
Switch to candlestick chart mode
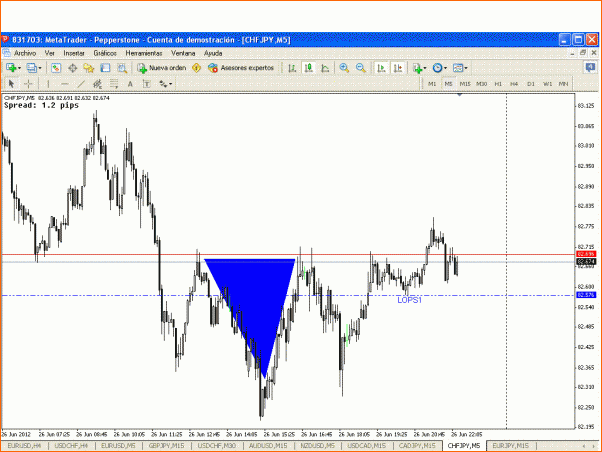coord(309,68)
